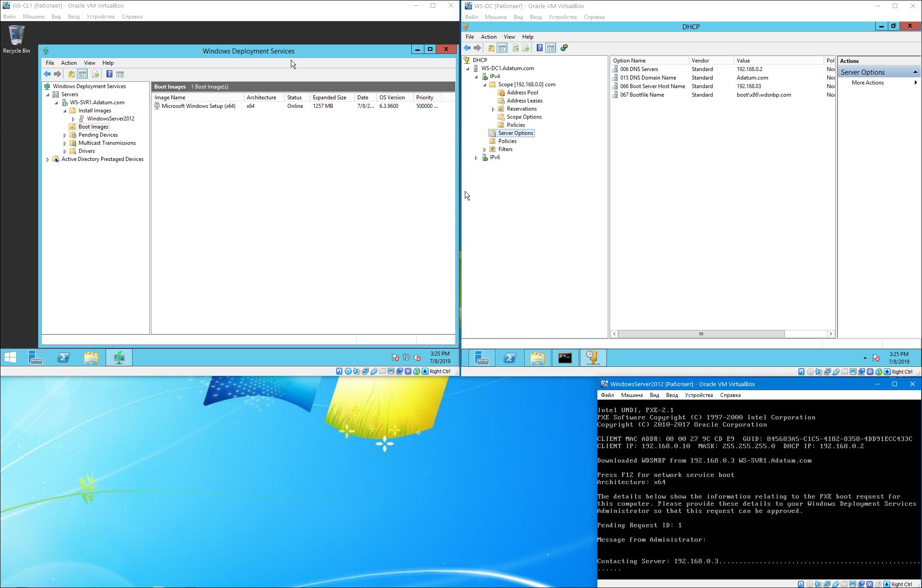Select Boot Images folder in WDS tree
The height and width of the screenshot is (588, 922).
pyautogui.click(x=93, y=127)
